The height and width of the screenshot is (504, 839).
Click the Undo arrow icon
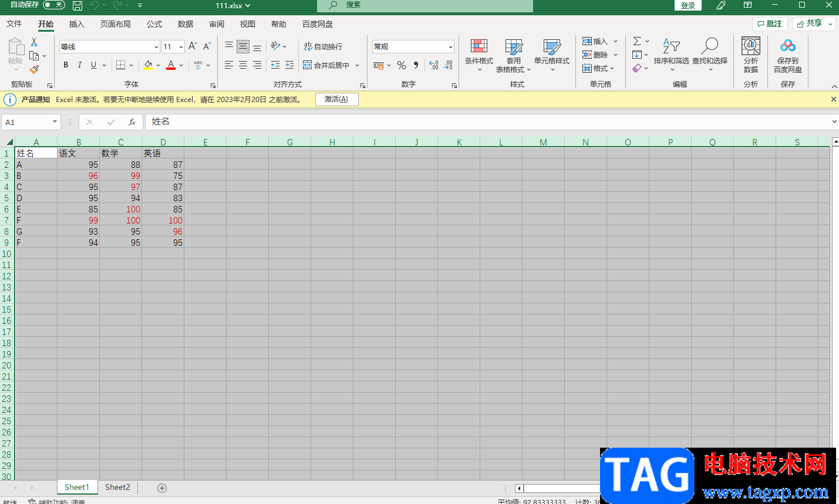[95, 5]
